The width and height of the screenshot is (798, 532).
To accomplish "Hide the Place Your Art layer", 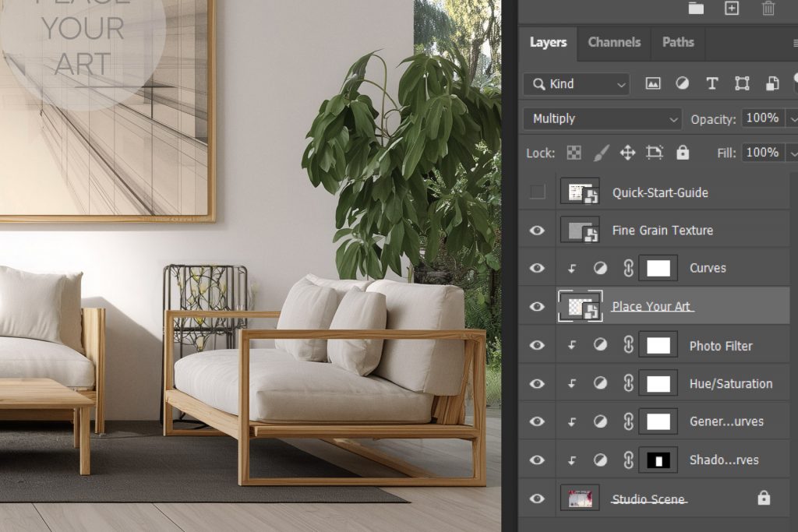I will pos(537,307).
